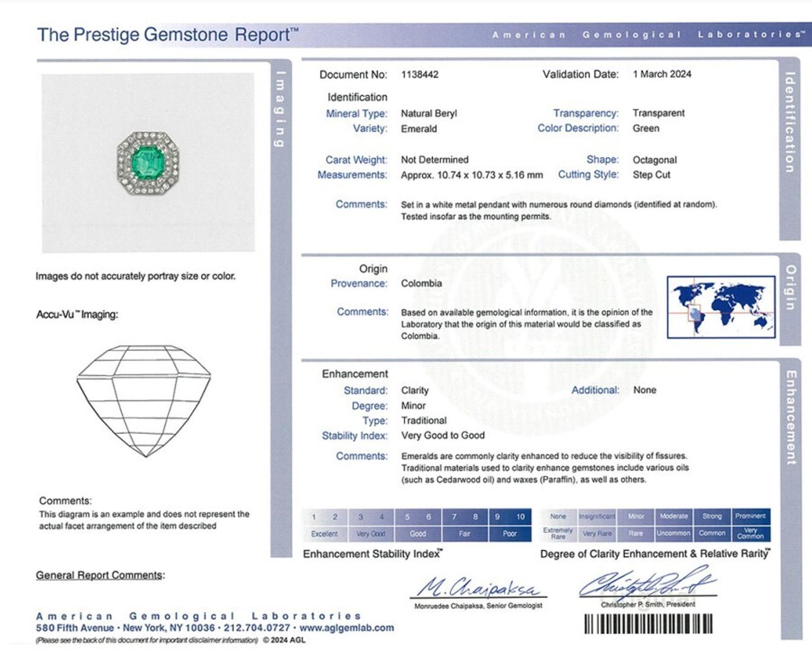Click the "Minor" clarity scale cell
812x655 pixels.
[x=636, y=516]
